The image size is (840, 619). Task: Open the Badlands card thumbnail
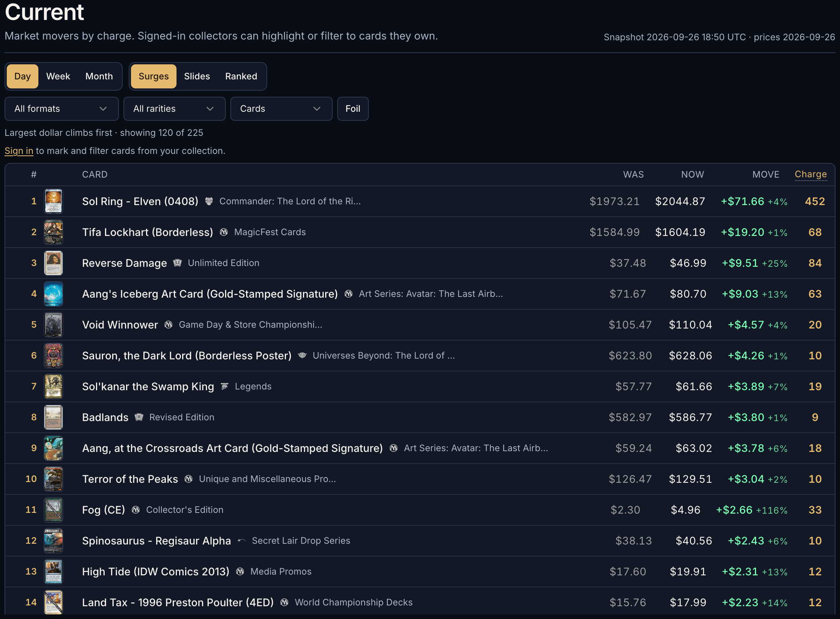pos(53,417)
